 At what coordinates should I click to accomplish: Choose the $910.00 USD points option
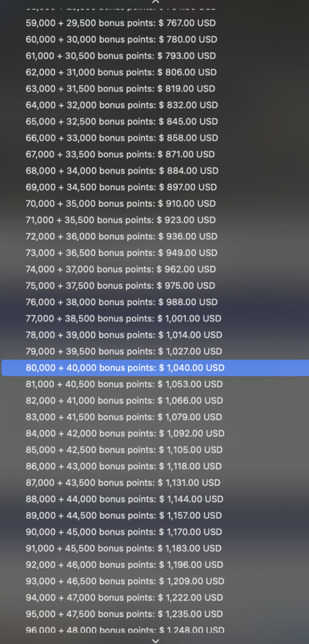[x=155, y=204]
